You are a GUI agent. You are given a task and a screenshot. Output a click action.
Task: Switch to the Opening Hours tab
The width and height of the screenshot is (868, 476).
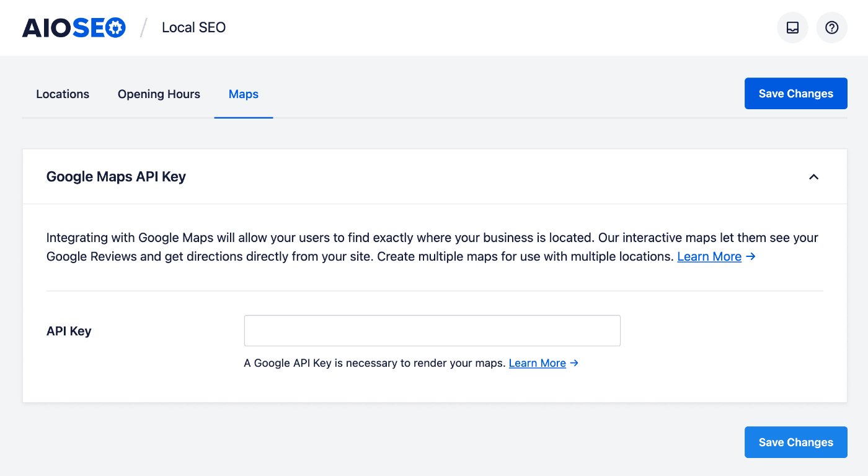tap(159, 94)
